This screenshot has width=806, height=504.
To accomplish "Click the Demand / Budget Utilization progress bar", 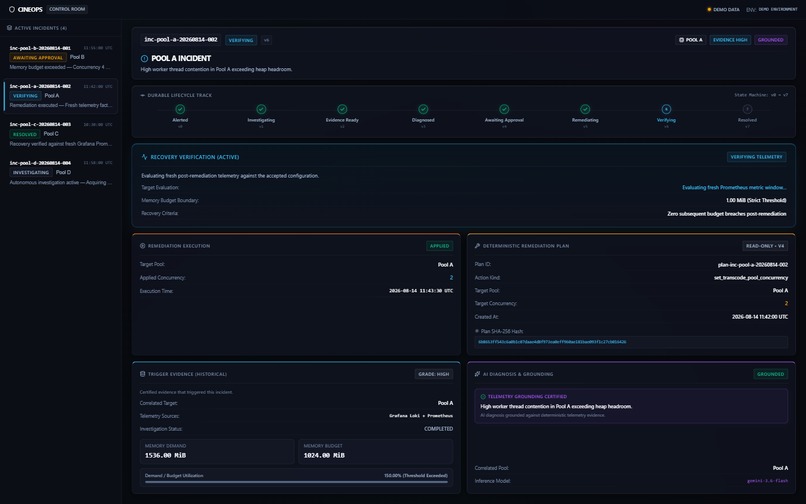I will [296, 482].
